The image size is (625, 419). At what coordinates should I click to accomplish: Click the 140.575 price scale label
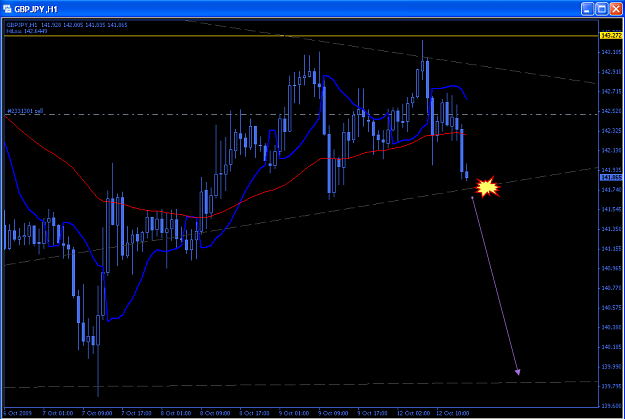(x=611, y=308)
